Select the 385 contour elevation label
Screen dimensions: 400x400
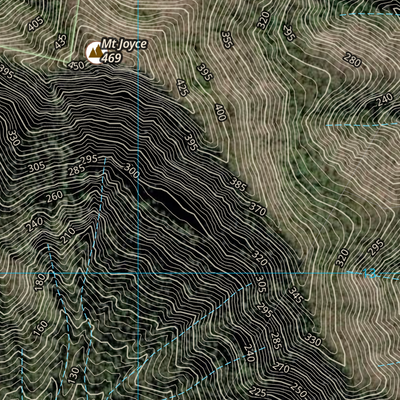coord(239,185)
